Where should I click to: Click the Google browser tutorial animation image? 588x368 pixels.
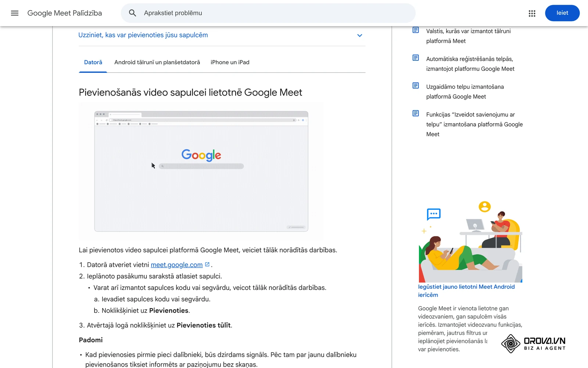[201, 171]
